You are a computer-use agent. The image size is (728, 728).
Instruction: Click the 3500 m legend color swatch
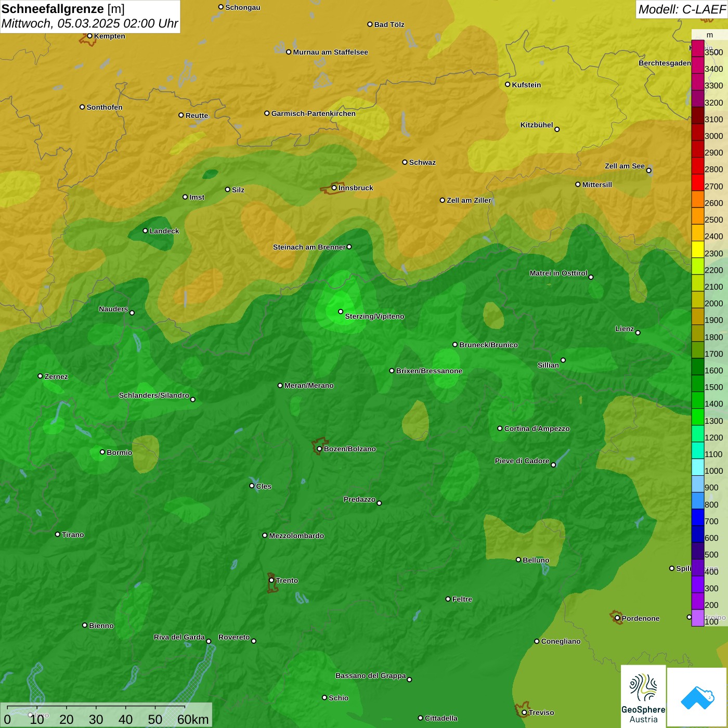698,49
